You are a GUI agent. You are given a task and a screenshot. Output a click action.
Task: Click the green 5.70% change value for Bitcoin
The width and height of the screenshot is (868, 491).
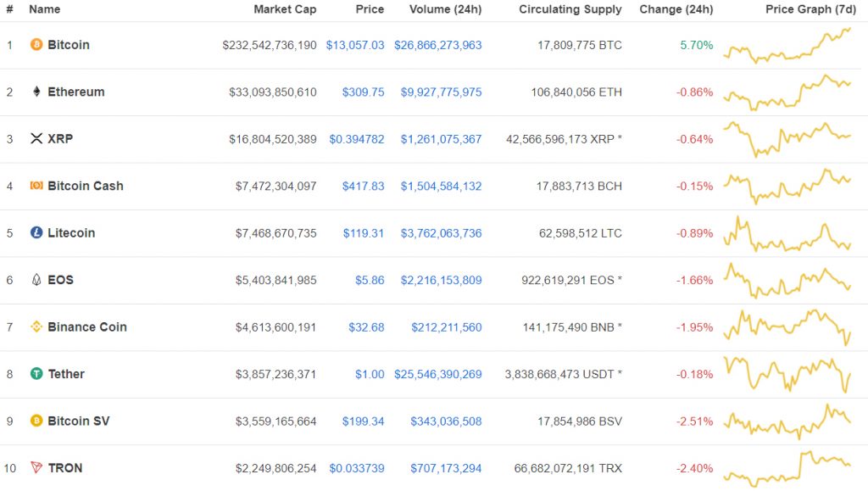pyautogui.click(x=695, y=45)
